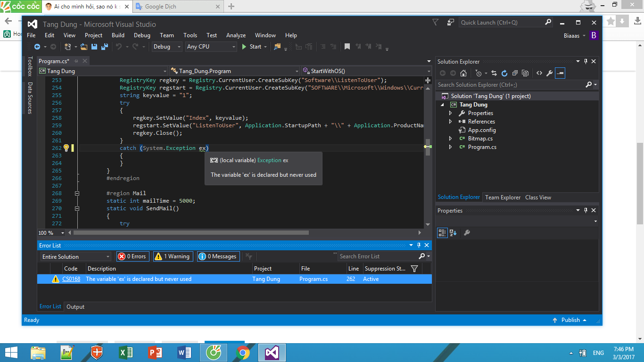Open the CS0168 error code link
Viewport: 644px width, 362px height.
tap(71, 279)
